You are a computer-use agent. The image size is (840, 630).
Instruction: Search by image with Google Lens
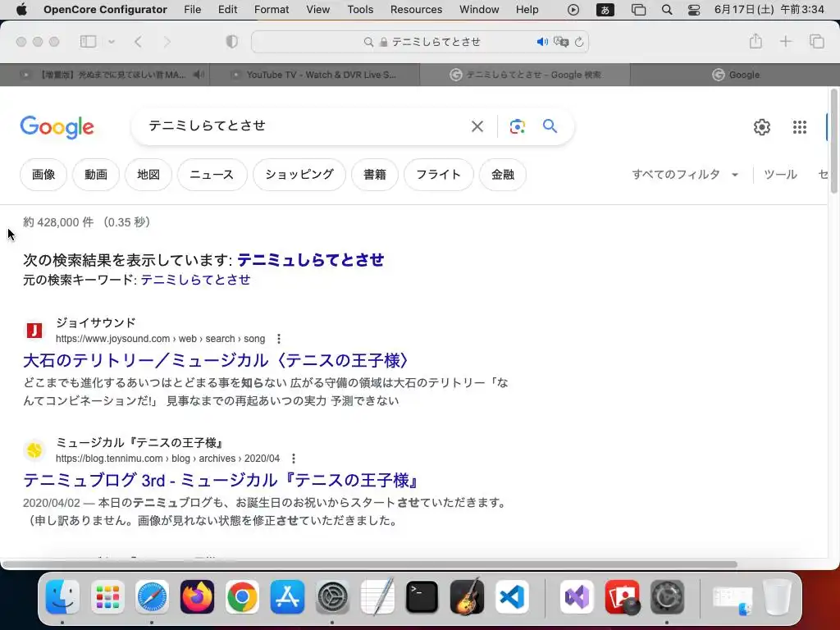(x=517, y=126)
